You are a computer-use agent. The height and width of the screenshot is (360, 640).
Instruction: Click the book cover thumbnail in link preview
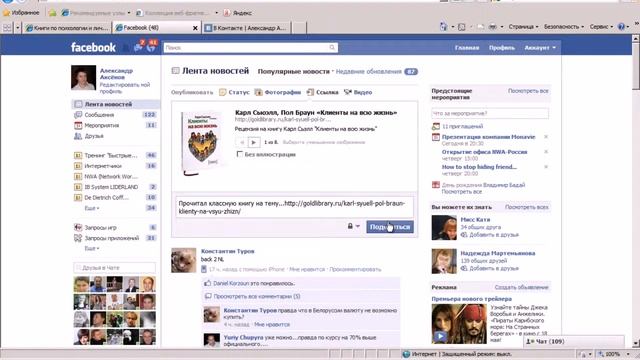pyautogui.click(x=201, y=144)
